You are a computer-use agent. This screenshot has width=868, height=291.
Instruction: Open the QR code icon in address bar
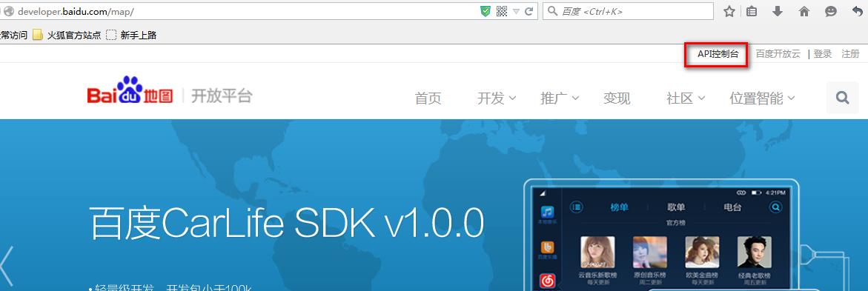pyautogui.click(x=502, y=11)
